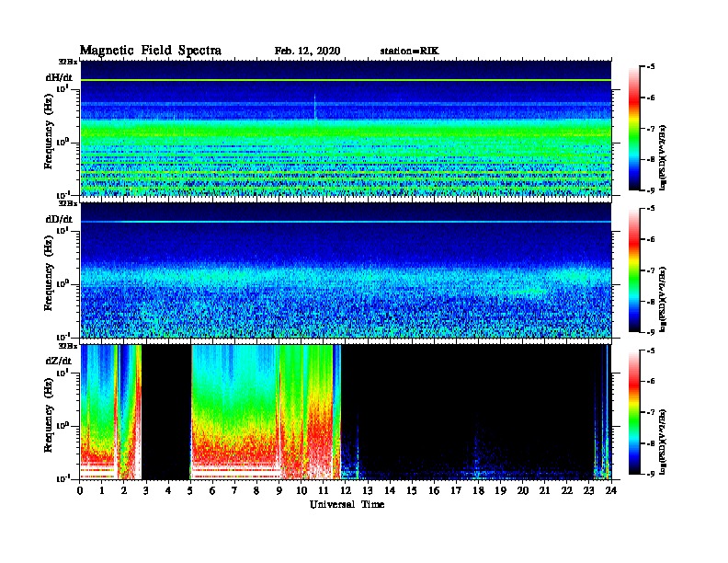Click the "dD/dt" panel label
This screenshot has height=563, width=728.
pyautogui.click(x=59, y=219)
